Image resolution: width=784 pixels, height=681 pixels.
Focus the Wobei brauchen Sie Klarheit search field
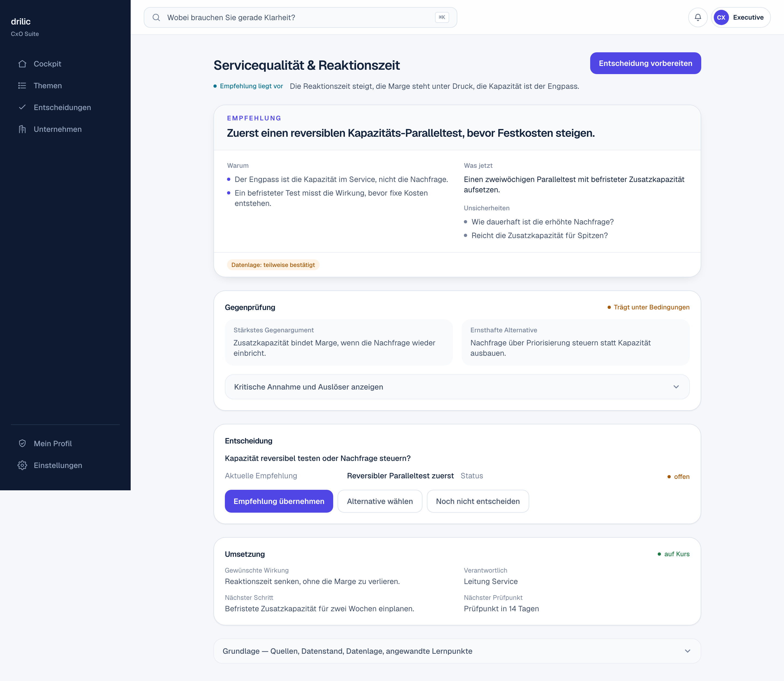tap(301, 17)
